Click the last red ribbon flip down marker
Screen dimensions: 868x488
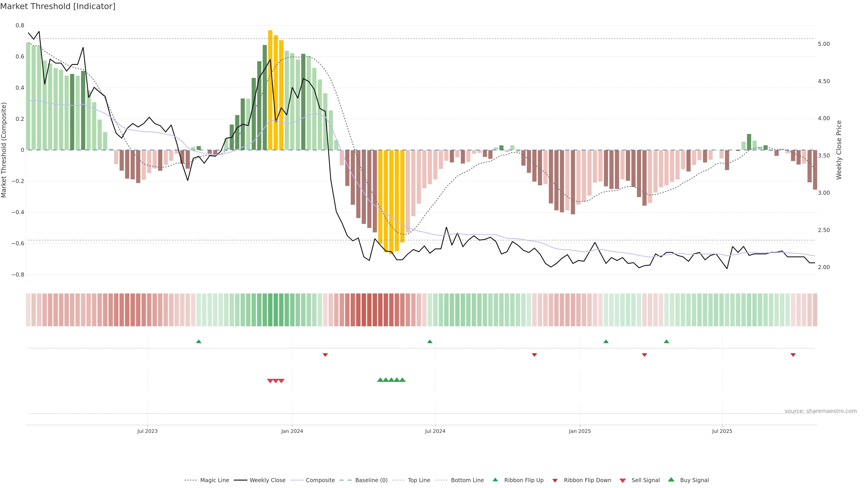pyautogui.click(x=793, y=355)
